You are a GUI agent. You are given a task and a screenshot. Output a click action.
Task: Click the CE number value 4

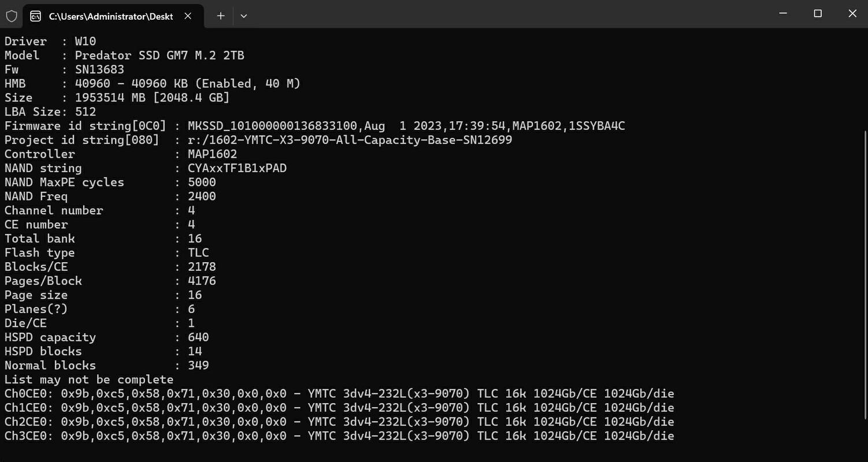(x=191, y=225)
